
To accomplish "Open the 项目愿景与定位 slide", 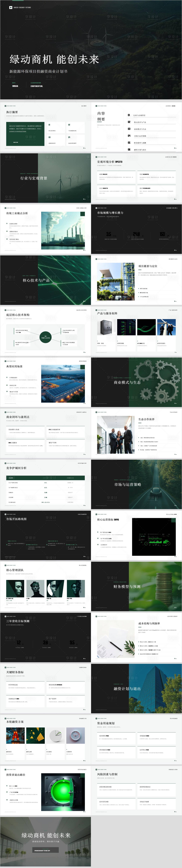I will (x=136, y=280).
